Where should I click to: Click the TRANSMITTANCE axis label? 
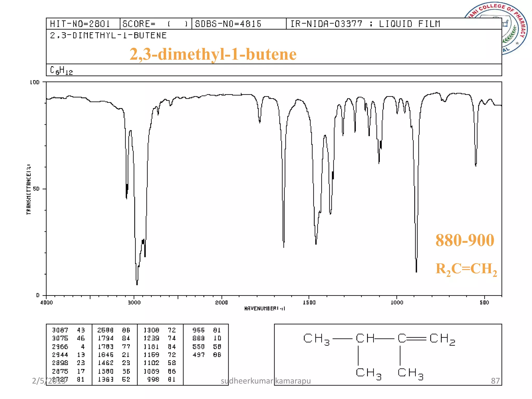click(29, 189)
